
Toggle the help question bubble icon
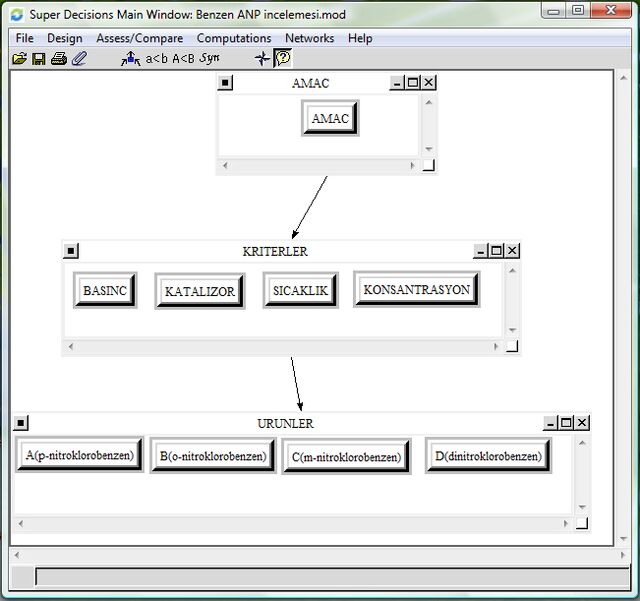point(282,58)
